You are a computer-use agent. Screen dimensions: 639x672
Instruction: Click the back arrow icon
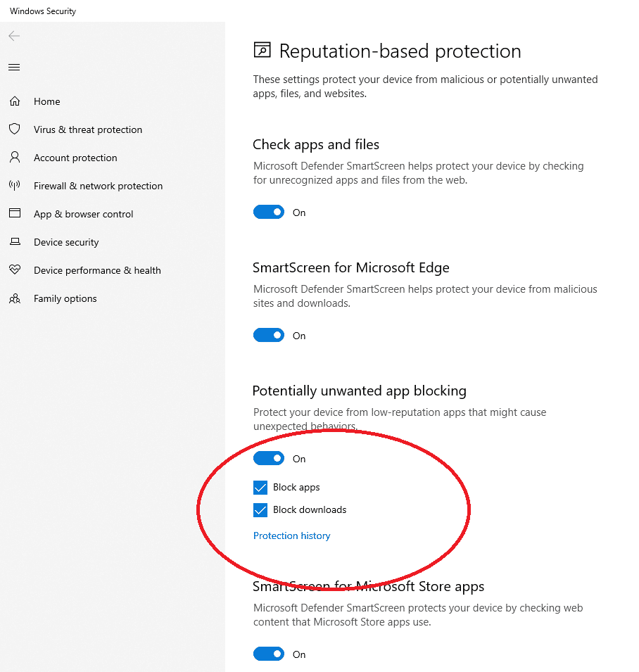point(14,36)
